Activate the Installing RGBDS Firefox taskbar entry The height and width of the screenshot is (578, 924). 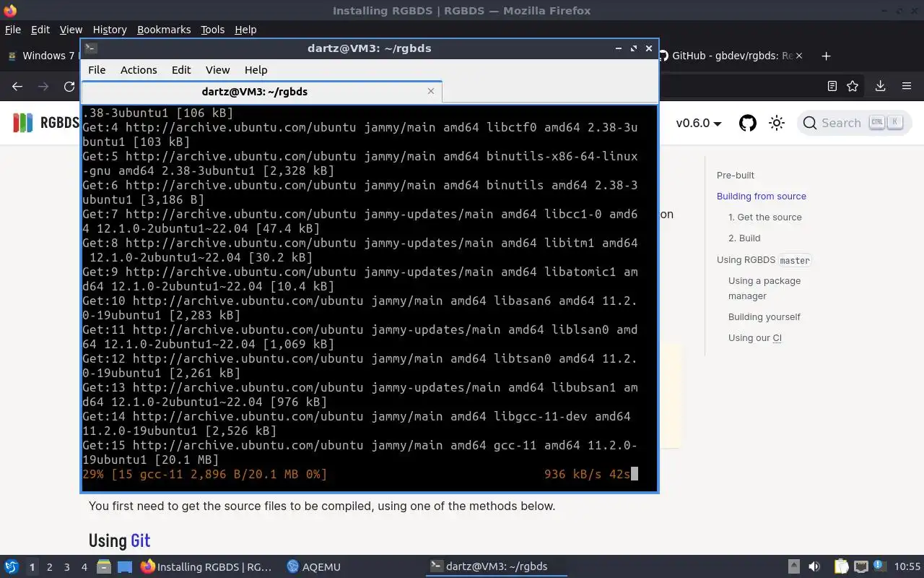pos(206,566)
